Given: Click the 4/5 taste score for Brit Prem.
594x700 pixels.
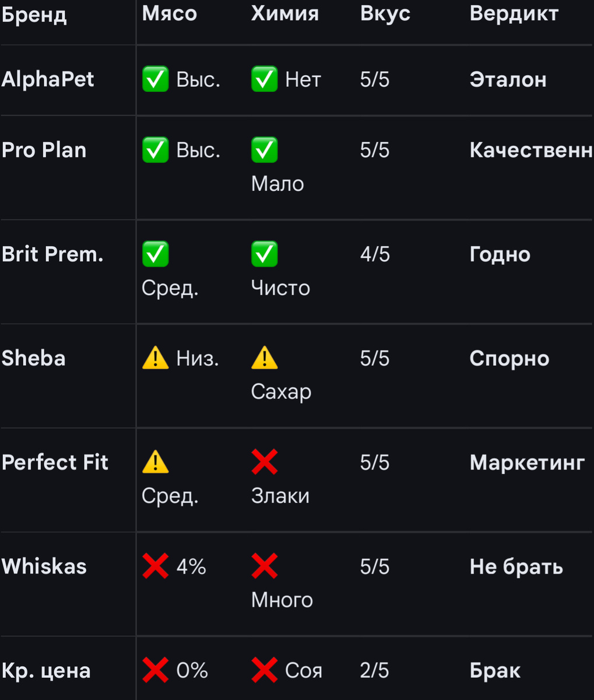Looking at the screenshot, I should (x=375, y=254).
